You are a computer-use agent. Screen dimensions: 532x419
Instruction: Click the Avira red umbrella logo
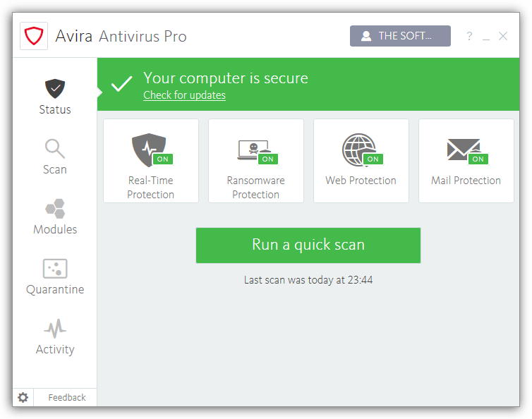(34, 36)
